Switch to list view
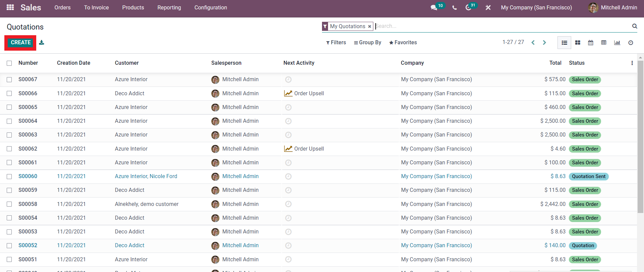Image resolution: width=644 pixels, height=272 pixels. (564, 43)
